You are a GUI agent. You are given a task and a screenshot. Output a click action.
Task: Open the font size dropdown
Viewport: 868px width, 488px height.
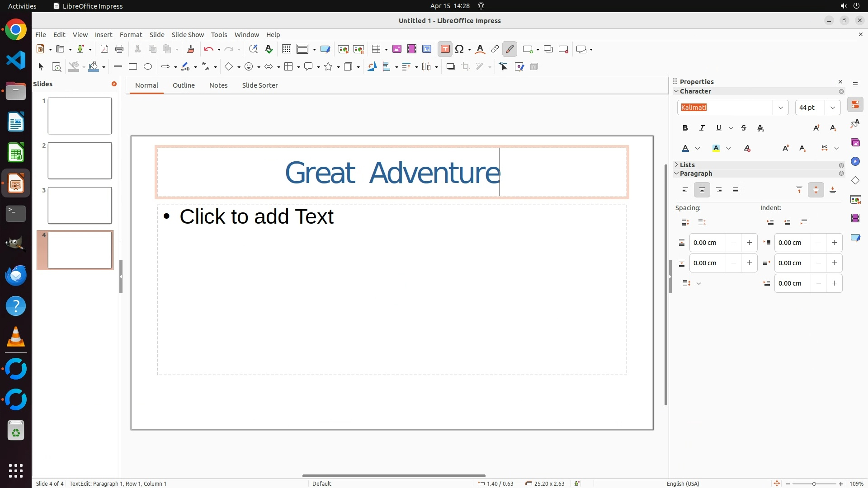click(833, 108)
